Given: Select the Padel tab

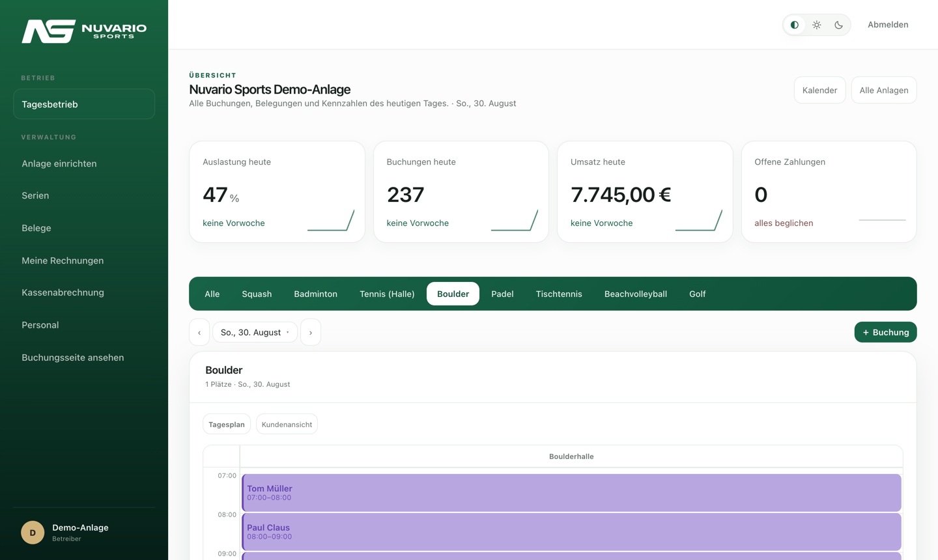Looking at the screenshot, I should pos(502,294).
